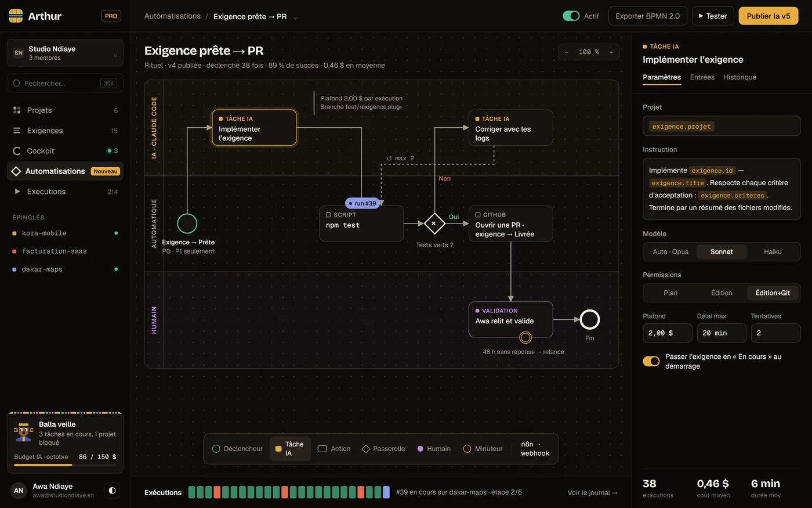812x508 pixels.
Task: Toggle the dark mode theme icon
Action: click(x=112, y=491)
